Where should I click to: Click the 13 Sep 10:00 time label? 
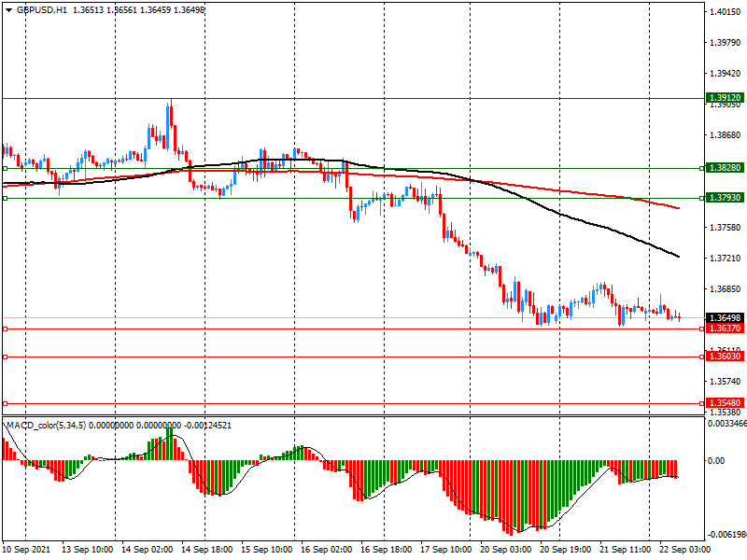tap(87, 550)
